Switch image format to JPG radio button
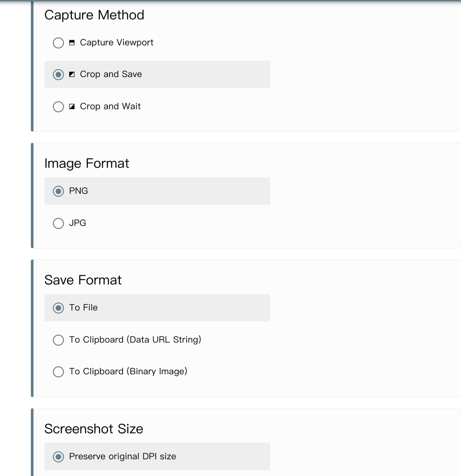The height and width of the screenshot is (476, 461). coord(58,223)
